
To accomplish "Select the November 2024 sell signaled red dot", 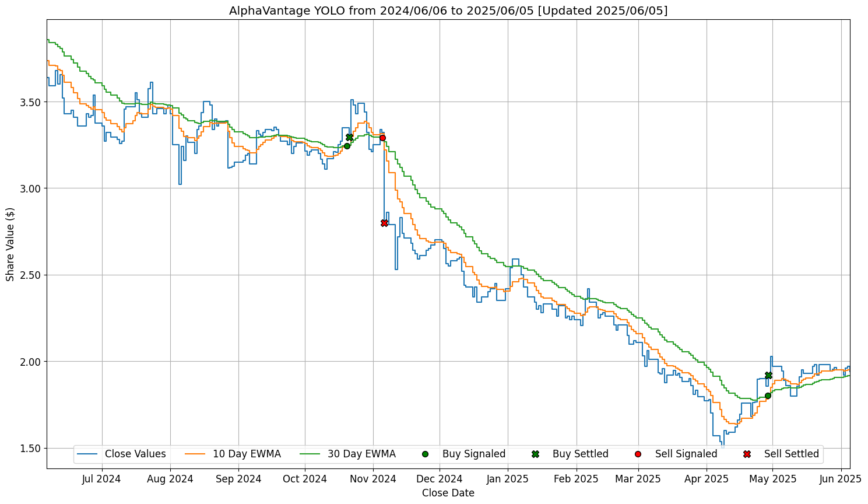I will pyautogui.click(x=382, y=138).
